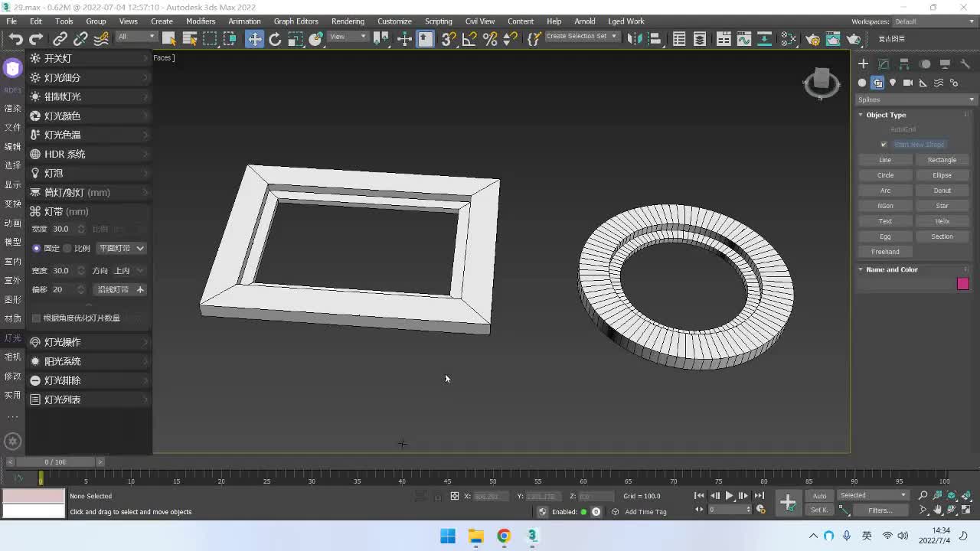Select the 固定 radio button
The width and height of the screenshot is (980, 551).
tap(36, 248)
